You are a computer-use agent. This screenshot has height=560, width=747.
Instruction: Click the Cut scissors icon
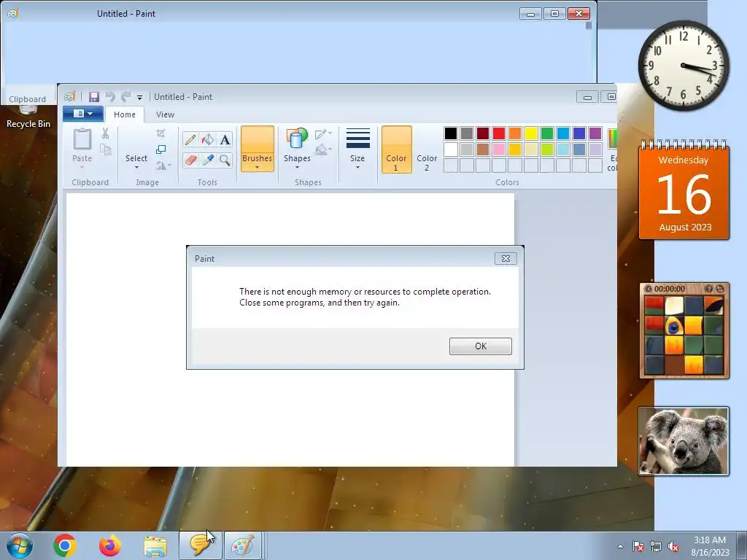coord(105,134)
